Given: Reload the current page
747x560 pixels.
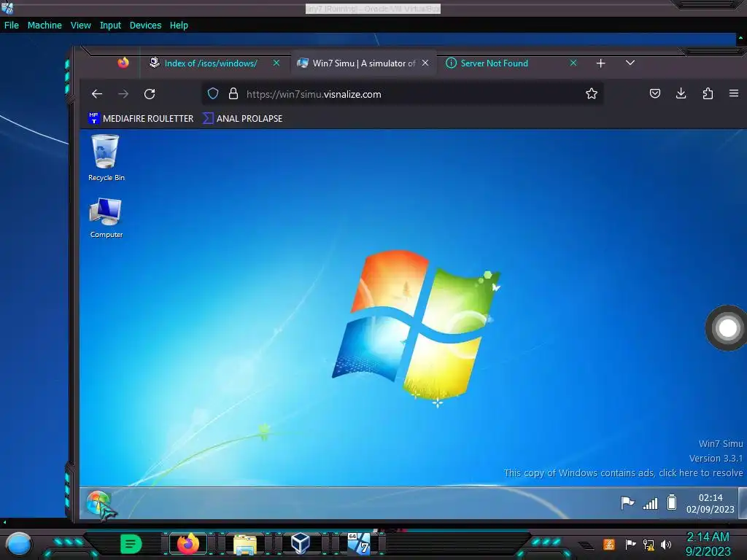Looking at the screenshot, I should pyautogui.click(x=150, y=94).
